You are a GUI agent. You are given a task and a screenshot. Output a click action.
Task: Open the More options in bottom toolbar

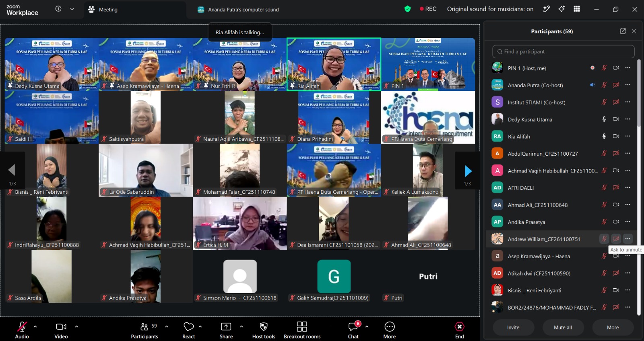tap(389, 330)
